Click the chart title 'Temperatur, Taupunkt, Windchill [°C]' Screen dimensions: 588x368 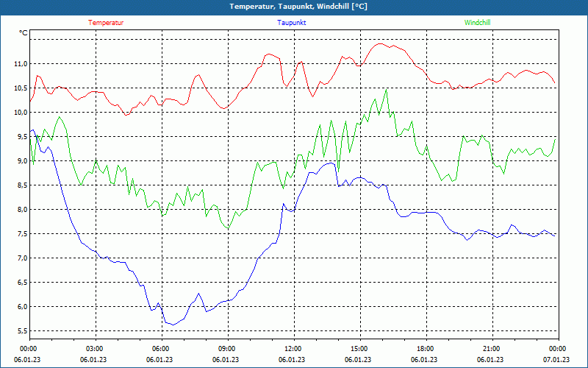(298, 7)
